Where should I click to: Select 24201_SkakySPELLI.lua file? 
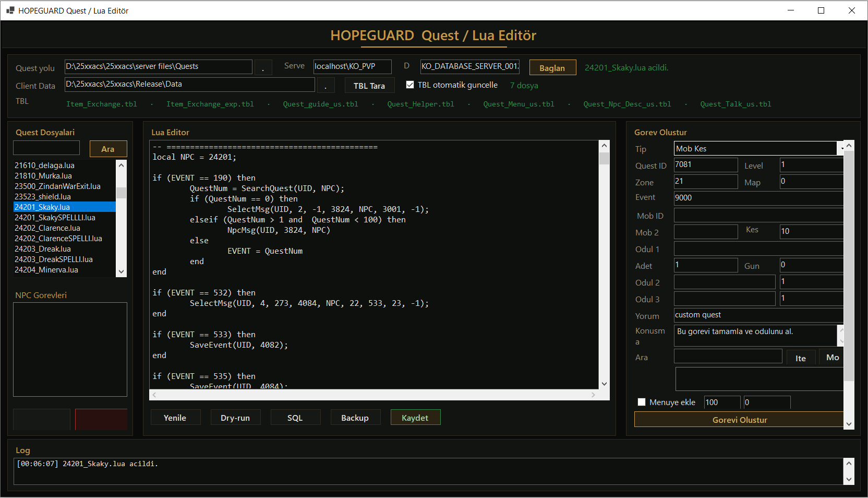[64, 218]
